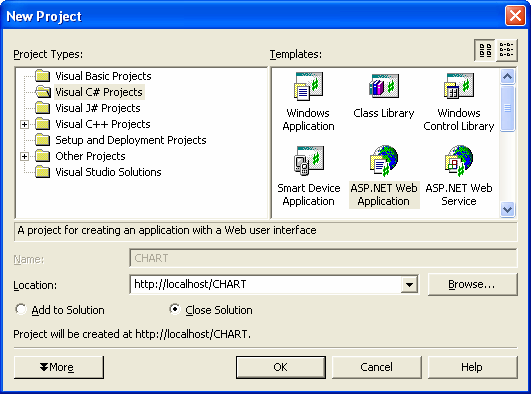Select Visual Studio Solutions label
This screenshot has width=531, height=394.
point(108,172)
